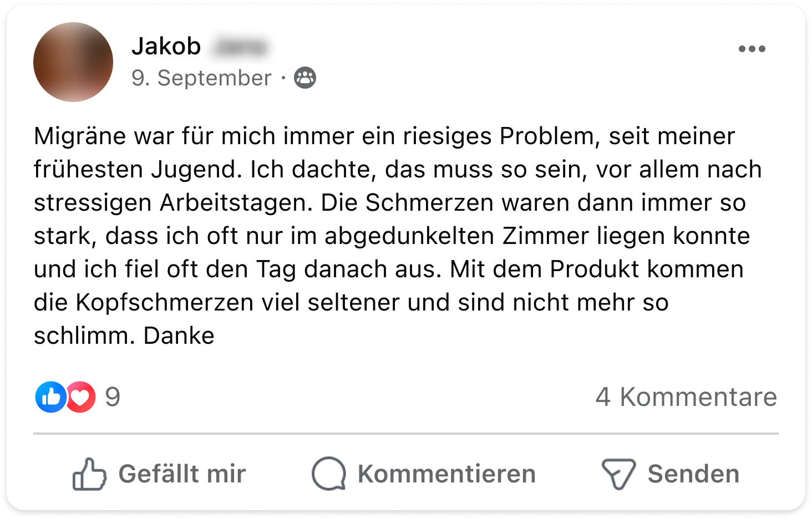
Task: Click the word "Danke" ending the post
Action: (x=179, y=336)
